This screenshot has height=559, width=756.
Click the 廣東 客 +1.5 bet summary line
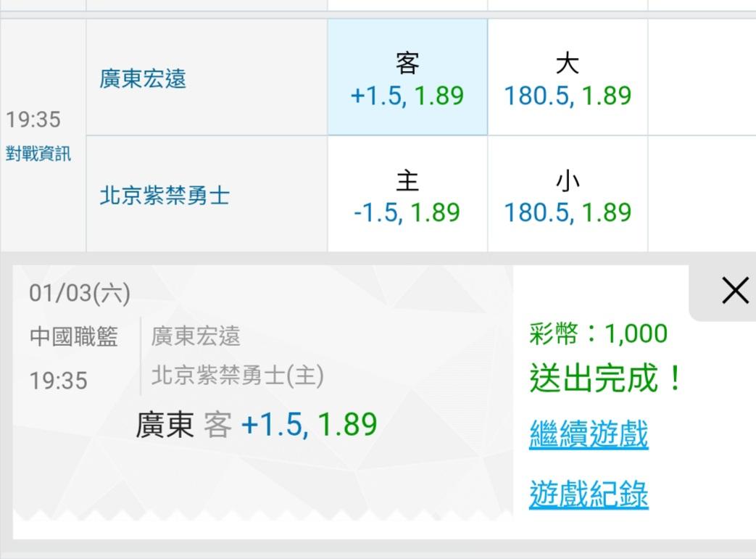coord(257,425)
